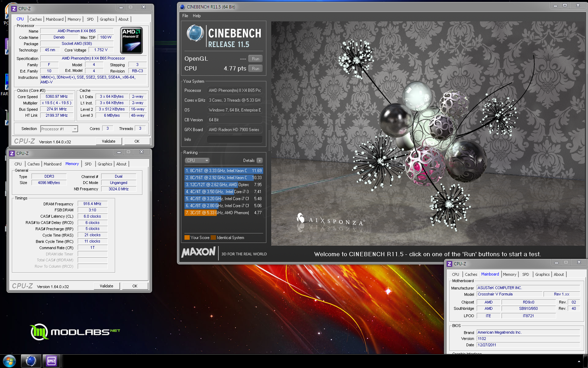Click the CPU-Z icon in Memory window title
The image size is (588, 368).
(12, 153)
